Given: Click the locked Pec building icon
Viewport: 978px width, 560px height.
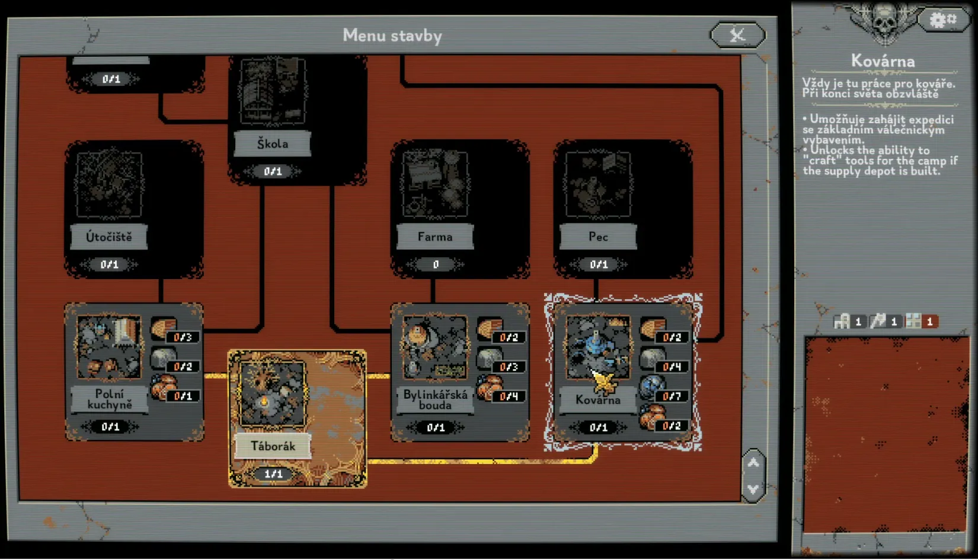Looking at the screenshot, I should (x=597, y=184).
